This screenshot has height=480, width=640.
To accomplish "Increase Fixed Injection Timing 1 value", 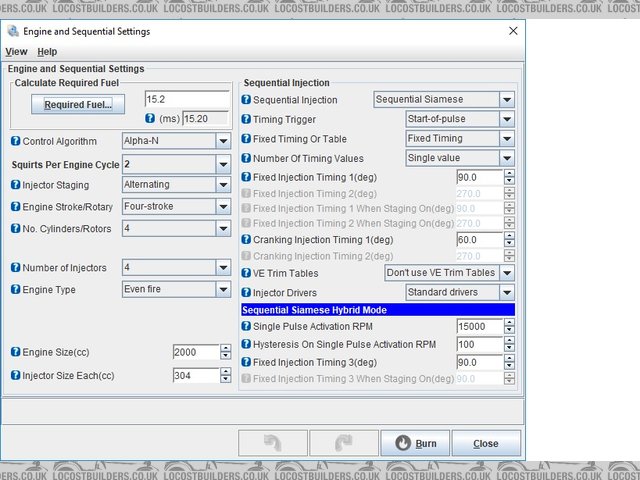I will (509, 173).
